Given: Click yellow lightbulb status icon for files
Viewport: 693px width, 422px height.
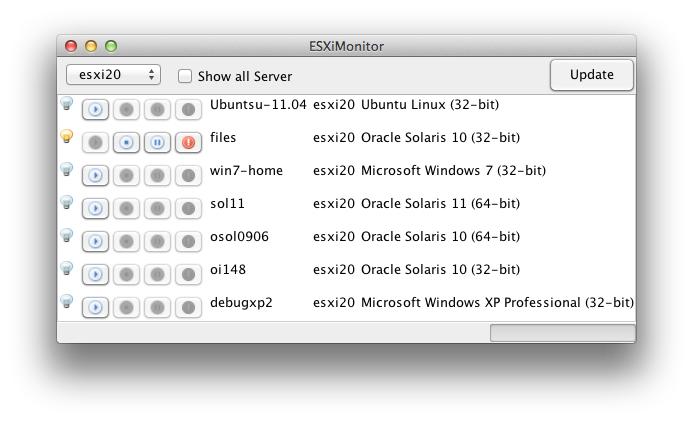Looking at the screenshot, I should [67, 136].
